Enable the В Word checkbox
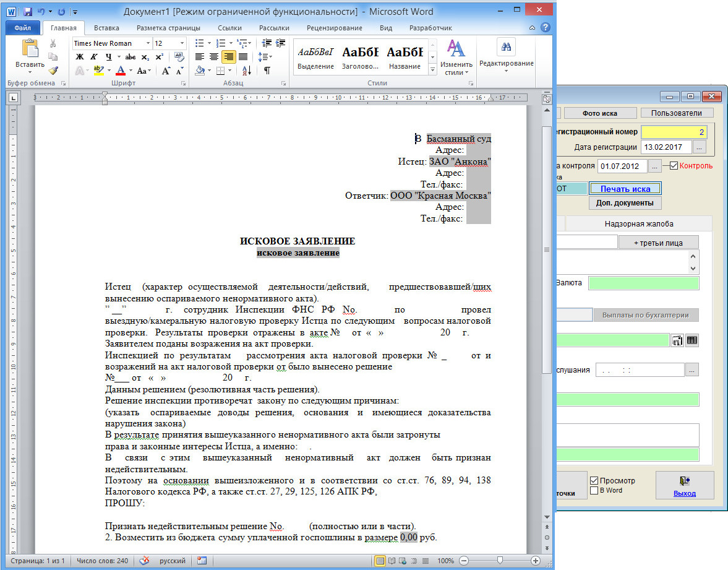 [594, 491]
